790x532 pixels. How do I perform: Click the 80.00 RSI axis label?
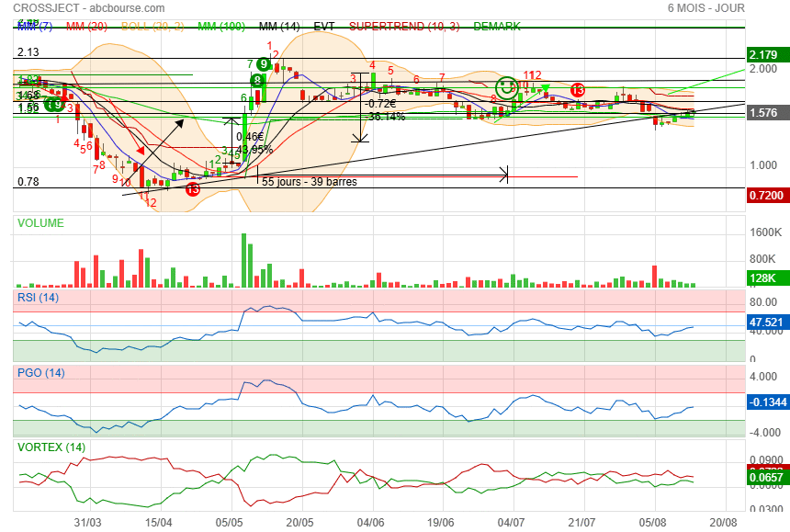pos(763,302)
